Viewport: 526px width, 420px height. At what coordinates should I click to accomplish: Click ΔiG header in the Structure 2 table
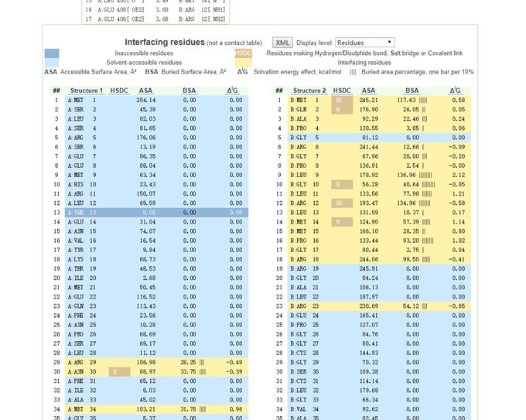455,90
